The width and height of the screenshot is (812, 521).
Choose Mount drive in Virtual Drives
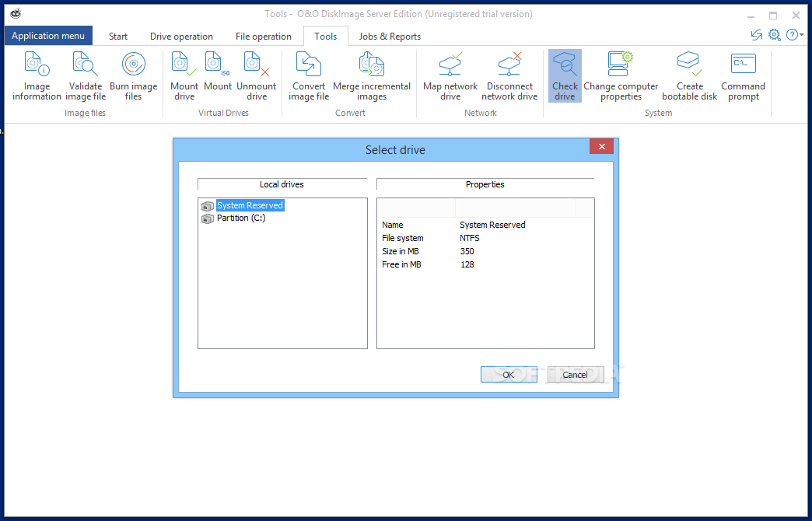[184, 76]
